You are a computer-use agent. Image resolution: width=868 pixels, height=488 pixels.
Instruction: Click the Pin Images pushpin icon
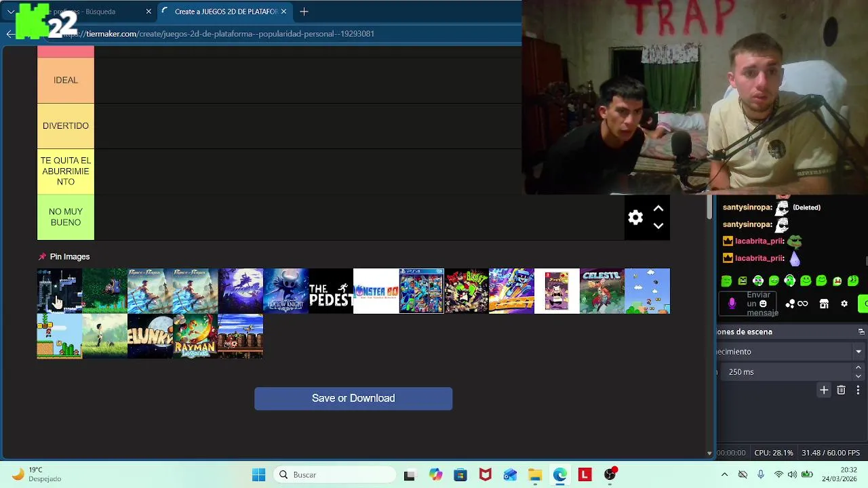[42, 257]
